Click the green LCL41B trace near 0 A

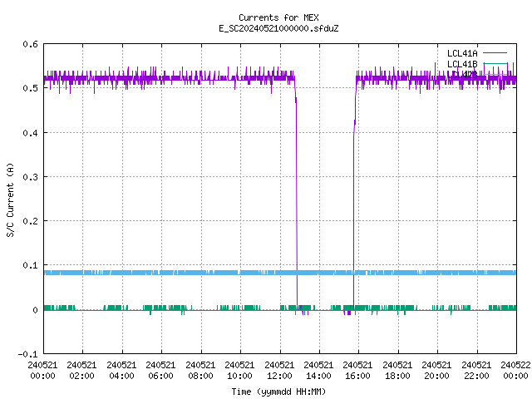click(x=280, y=308)
